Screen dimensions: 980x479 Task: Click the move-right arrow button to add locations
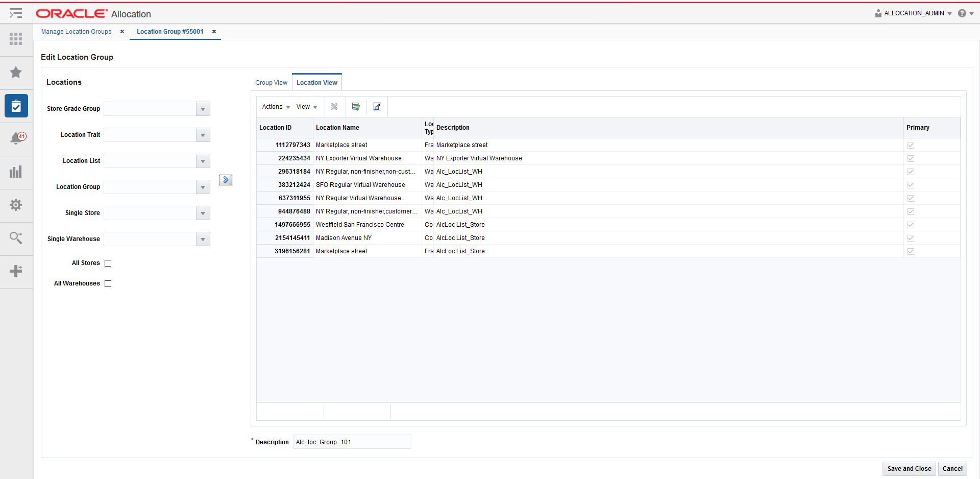tap(226, 180)
